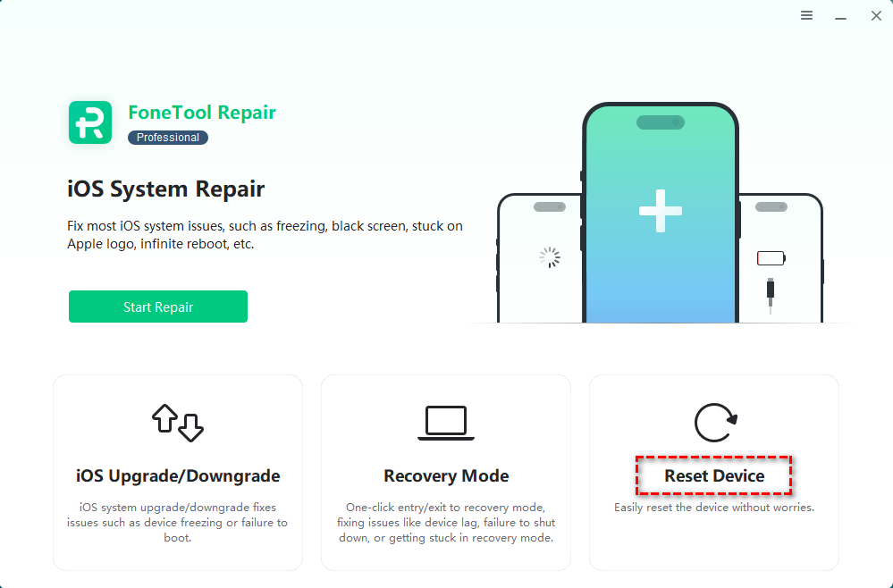
Task: Click the low battery icon on right phone
Action: 771,258
